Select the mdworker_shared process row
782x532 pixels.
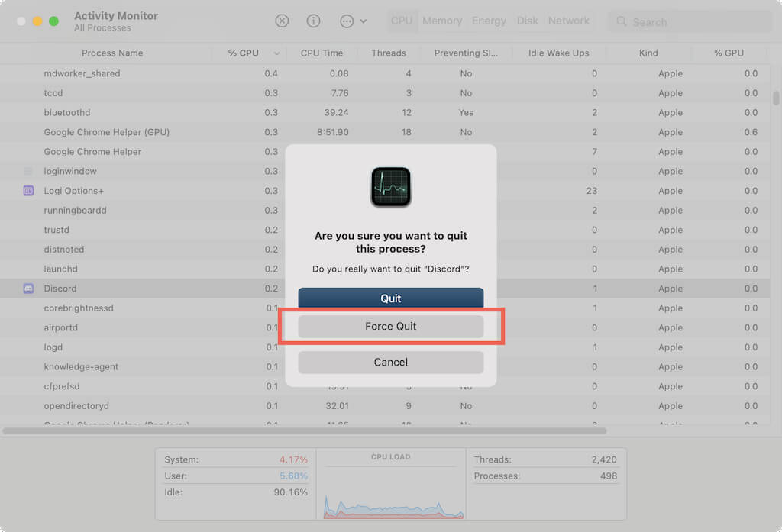[x=385, y=73]
